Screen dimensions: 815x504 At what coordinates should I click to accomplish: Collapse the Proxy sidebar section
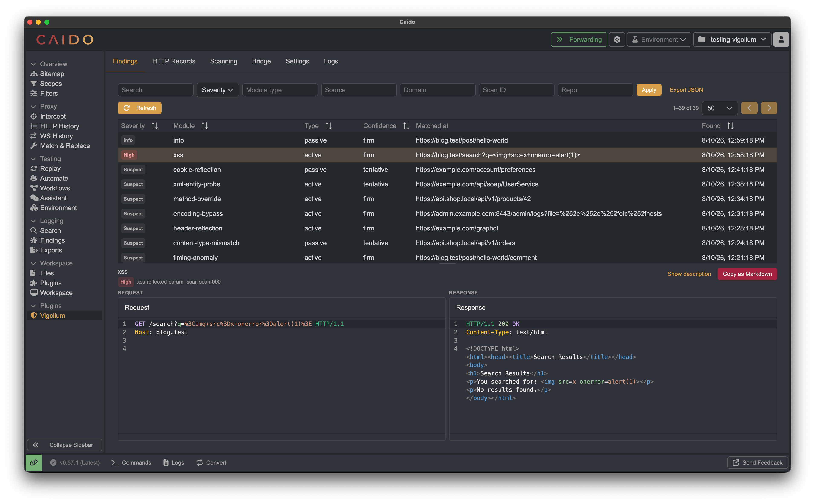(x=44, y=106)
